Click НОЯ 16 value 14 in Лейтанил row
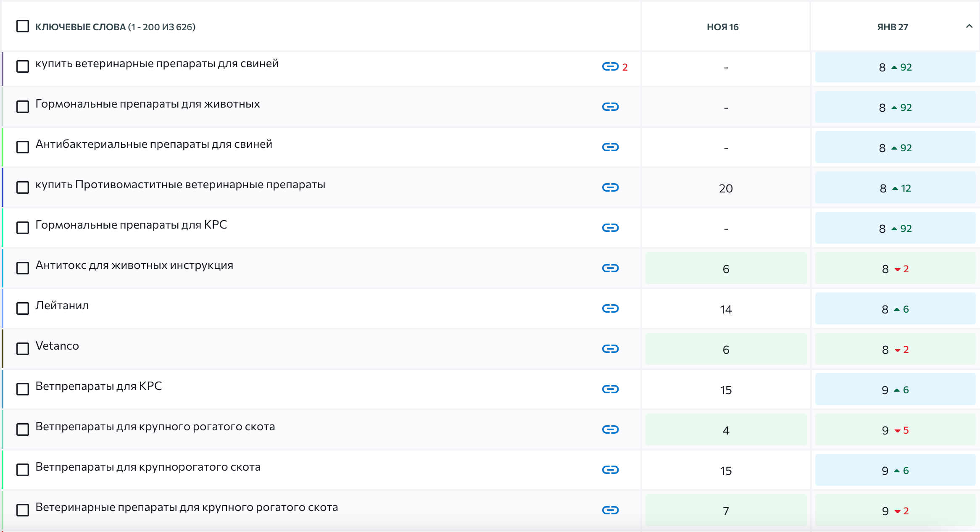The height and width of the screenshot is (532, 980). pos(726,309)
